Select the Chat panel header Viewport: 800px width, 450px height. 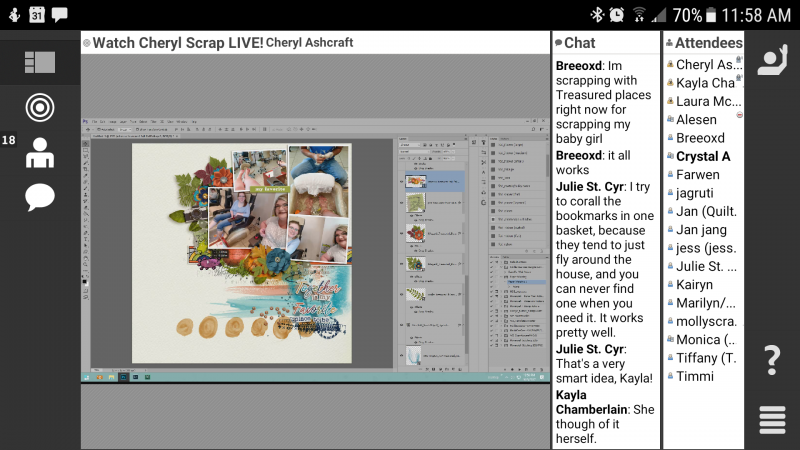606,43
